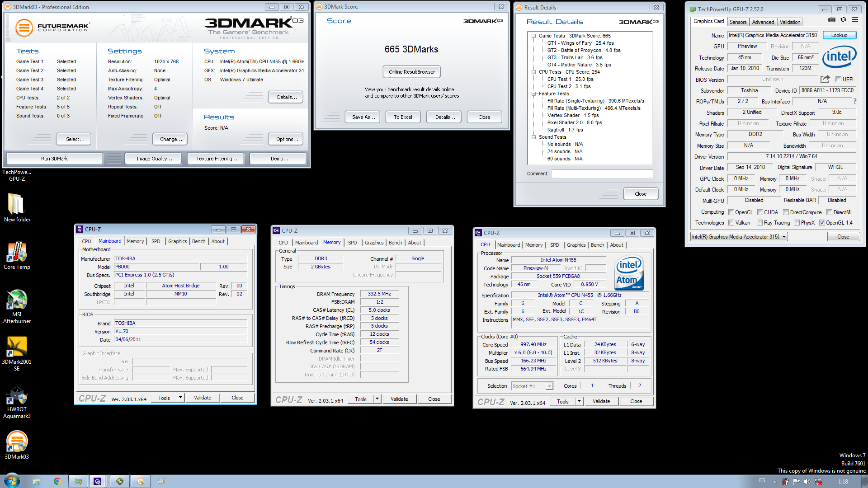Toggle the OpenGL 1.4 checkbox

[822, 223]
